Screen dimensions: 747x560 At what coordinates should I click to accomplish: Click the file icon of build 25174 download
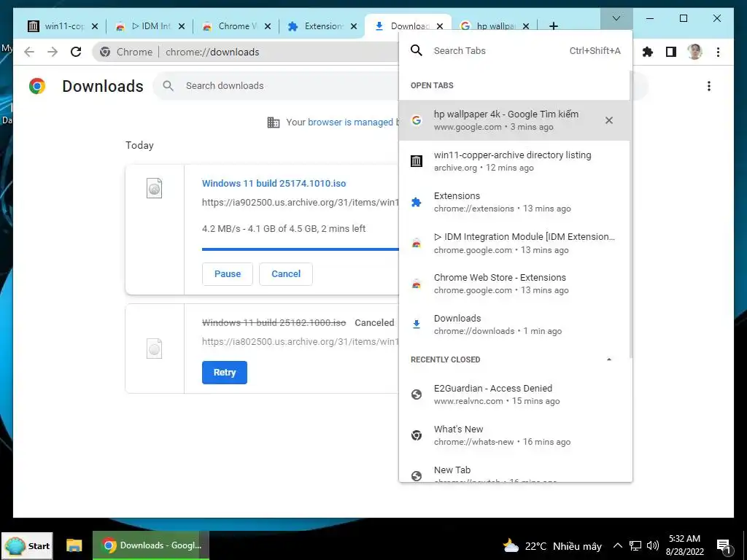coord(154,187)
